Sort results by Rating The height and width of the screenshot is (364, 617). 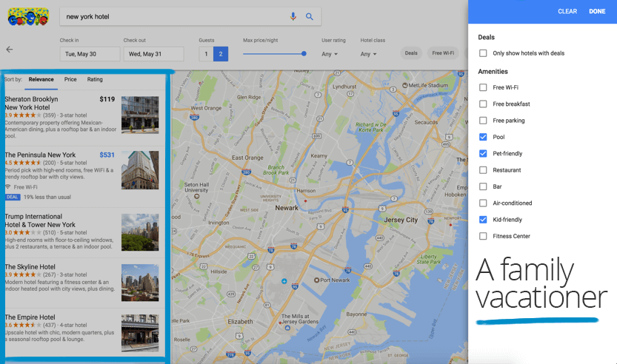click(95, 79)
